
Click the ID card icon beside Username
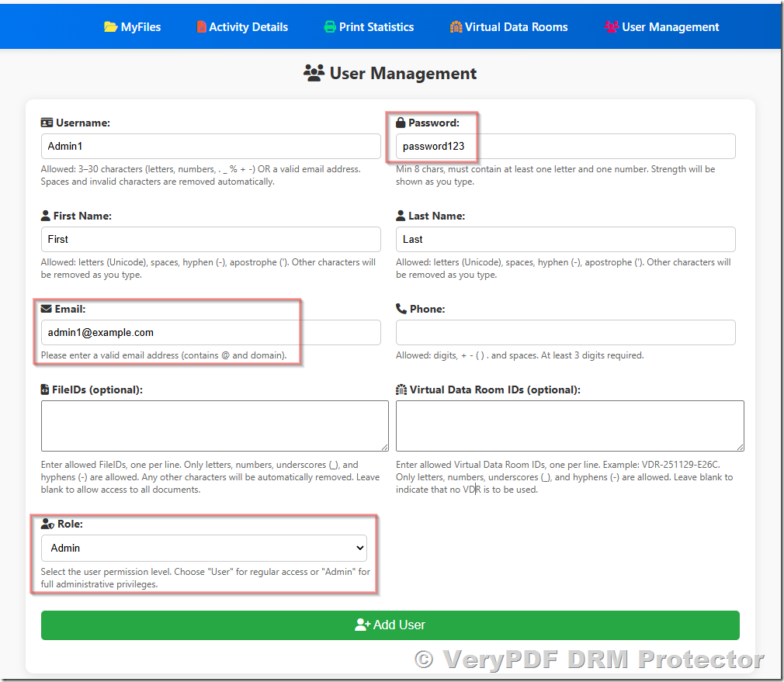[46, 122]
